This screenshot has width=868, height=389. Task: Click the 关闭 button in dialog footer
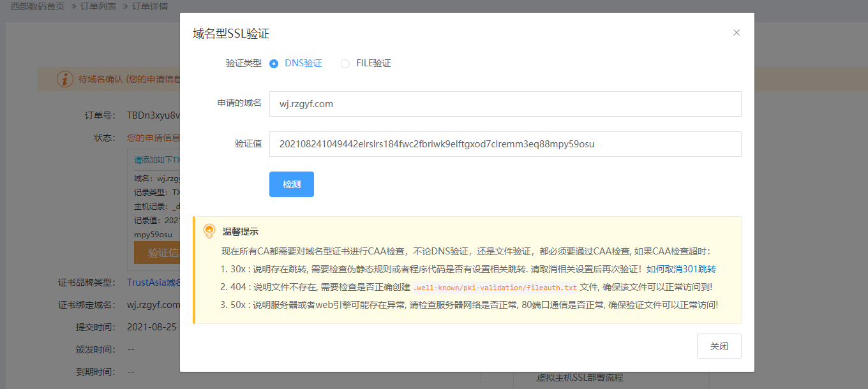pos(719,346)
